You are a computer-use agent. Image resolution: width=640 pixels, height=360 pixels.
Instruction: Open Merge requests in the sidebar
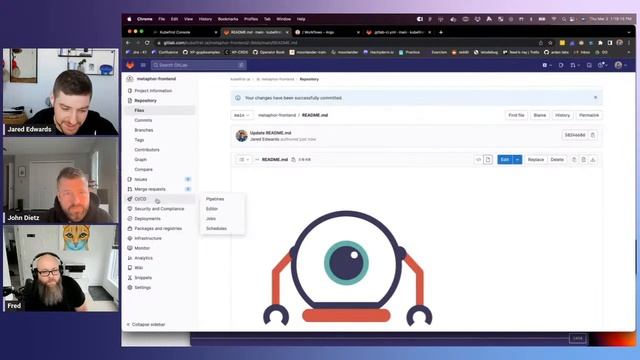(150, 189)
